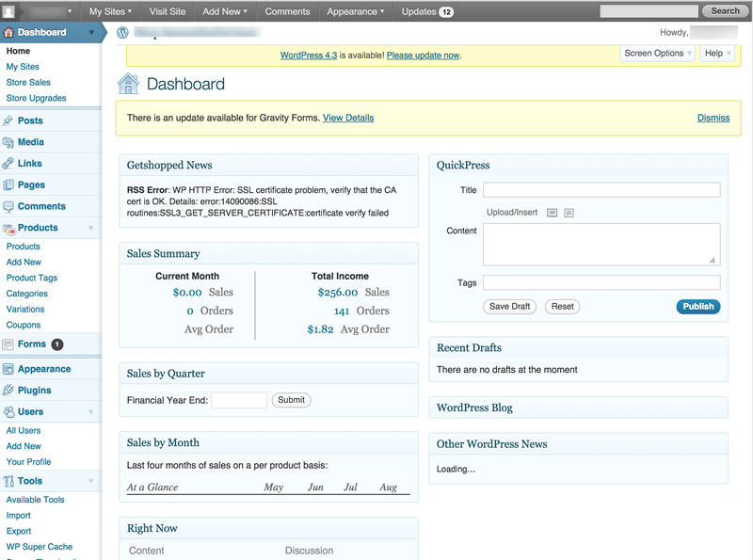Click the large Dashboard heading house icon
The width and height of the screenshot is (753, 560).
pyautogui.click(x=128, y=84)
